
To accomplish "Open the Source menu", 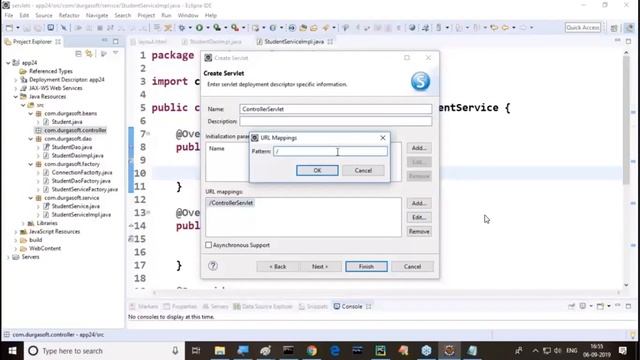I will point(44,15).
